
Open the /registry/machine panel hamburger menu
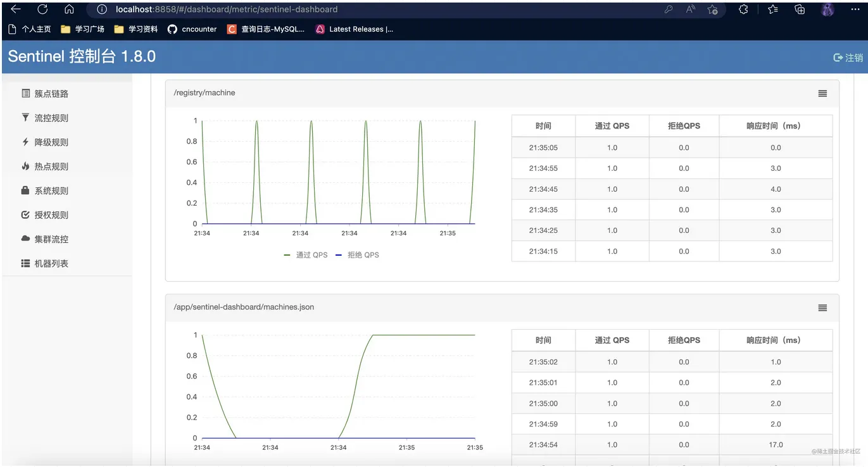tap(822, 94)
